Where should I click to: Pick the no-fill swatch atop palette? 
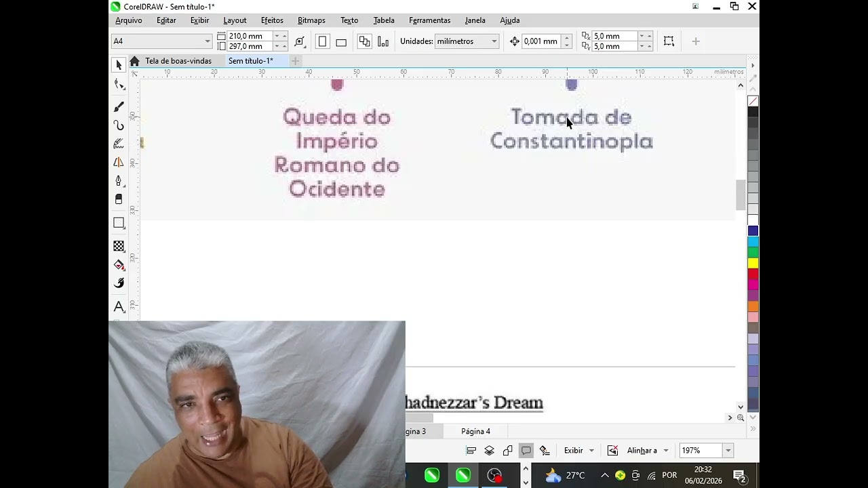(753, 101)
